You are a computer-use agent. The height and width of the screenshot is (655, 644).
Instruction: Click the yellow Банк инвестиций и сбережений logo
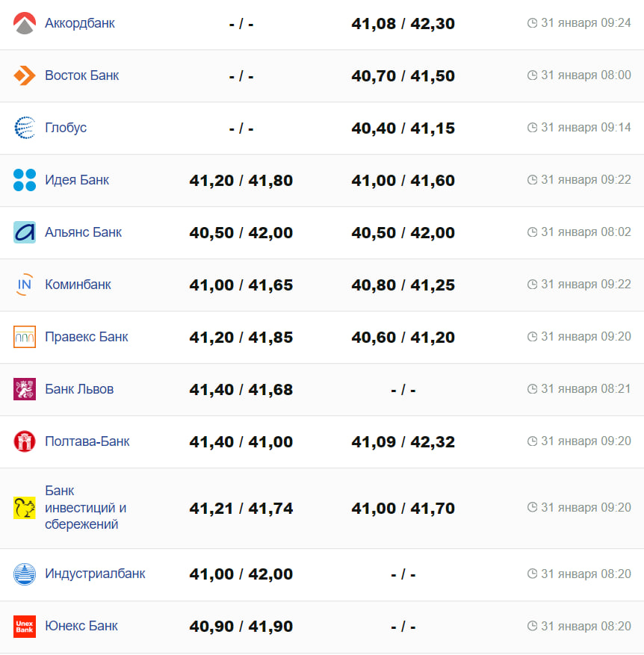click(25, 508)
